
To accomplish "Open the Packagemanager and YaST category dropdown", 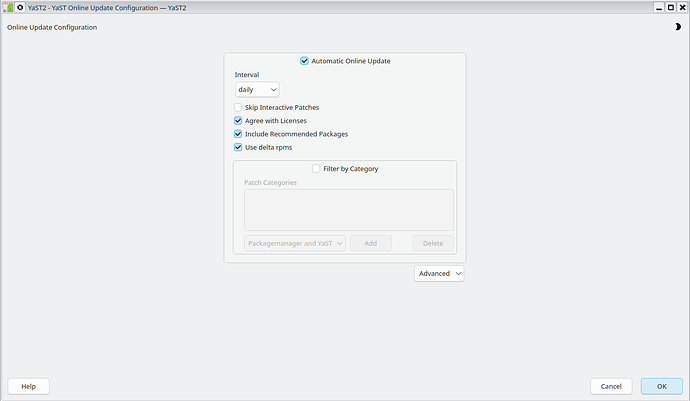I will point(295,243).
